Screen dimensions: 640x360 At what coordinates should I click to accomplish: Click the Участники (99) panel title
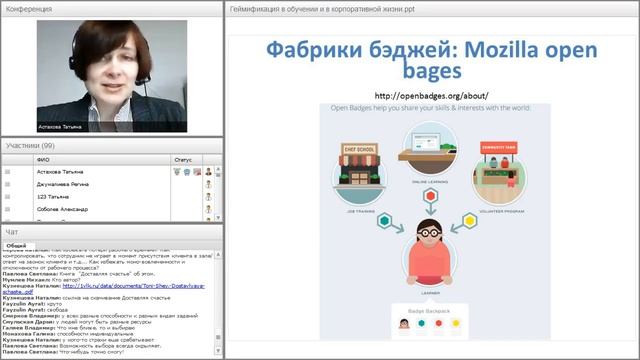[30, 146]
